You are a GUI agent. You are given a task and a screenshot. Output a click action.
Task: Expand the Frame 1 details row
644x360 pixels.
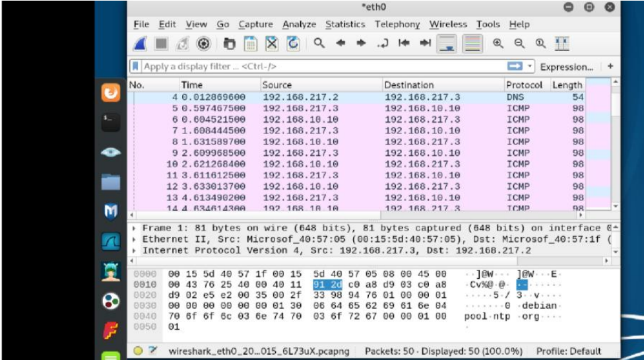(x=136, y=228)
